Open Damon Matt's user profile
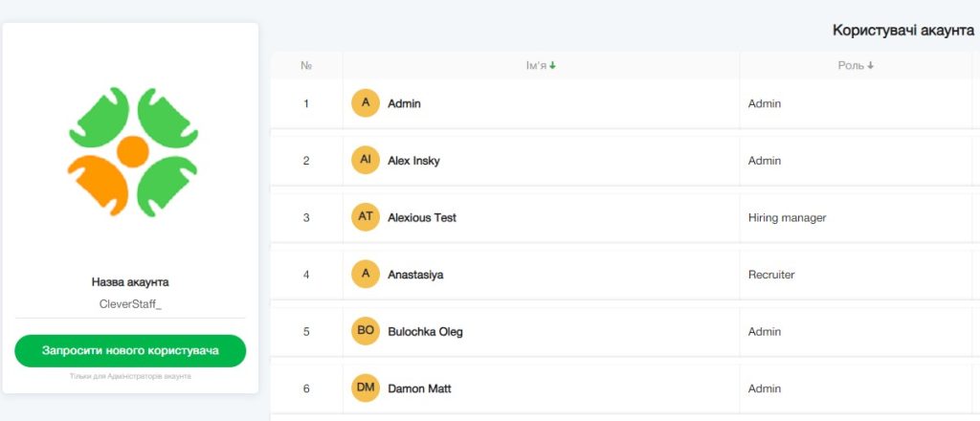Viewport: 980px width, 421px height. [x=419, y=389]
